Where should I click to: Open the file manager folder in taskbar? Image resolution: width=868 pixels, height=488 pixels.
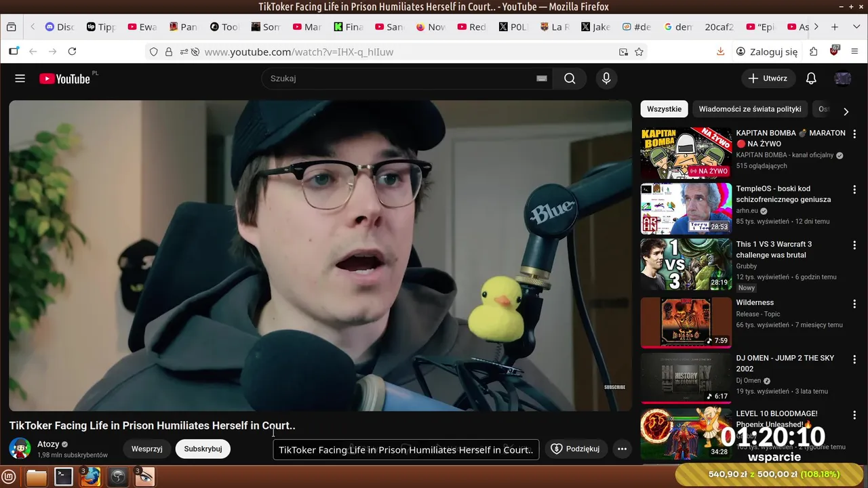coord(37,477)
